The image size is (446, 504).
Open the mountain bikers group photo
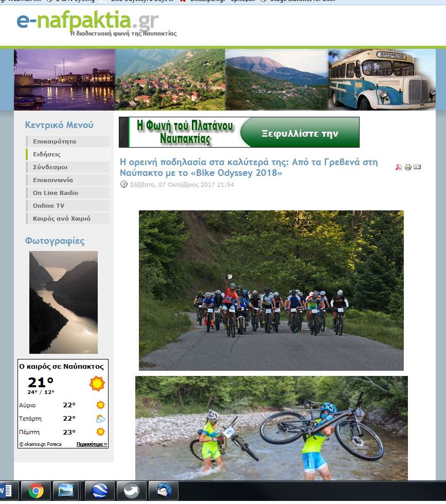(x=271, y=290)
